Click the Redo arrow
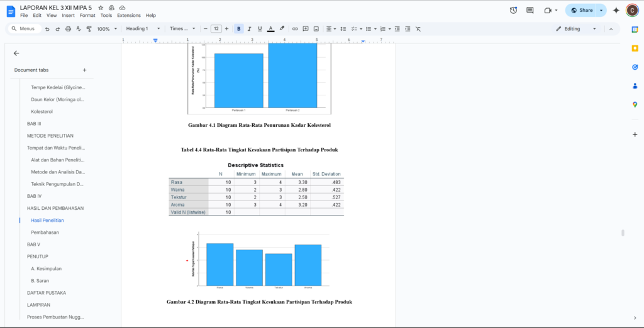 coord(57,29)
